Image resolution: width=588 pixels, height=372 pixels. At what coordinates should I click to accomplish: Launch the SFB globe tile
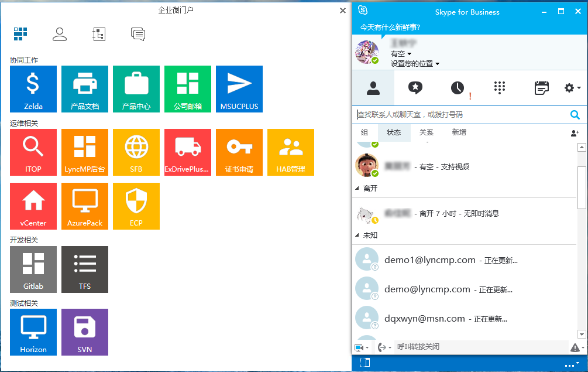tap(136, 152)
